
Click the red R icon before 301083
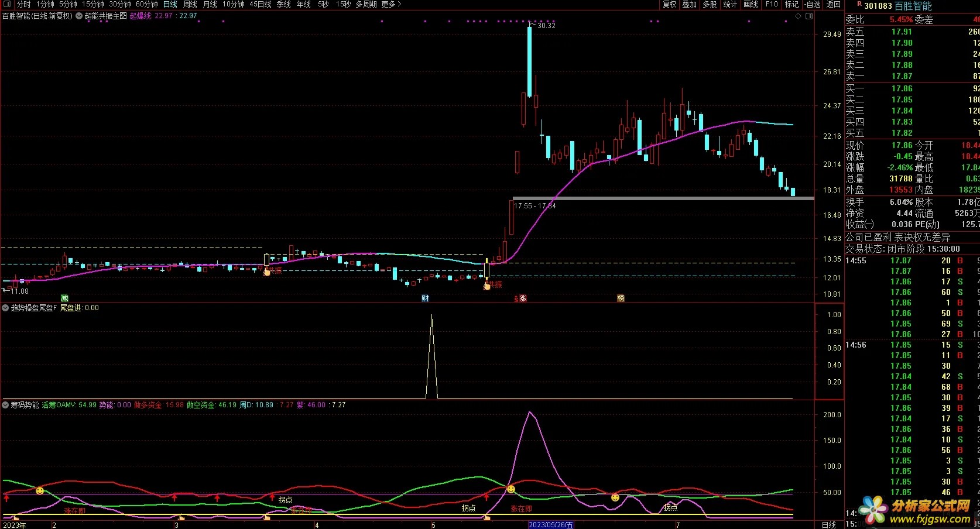point(859,4)
